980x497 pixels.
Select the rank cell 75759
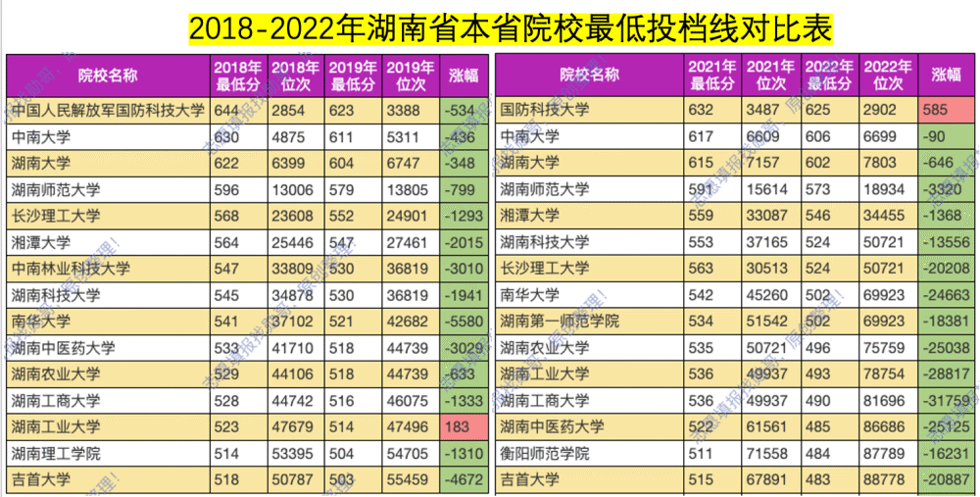[x=888, y=348]
